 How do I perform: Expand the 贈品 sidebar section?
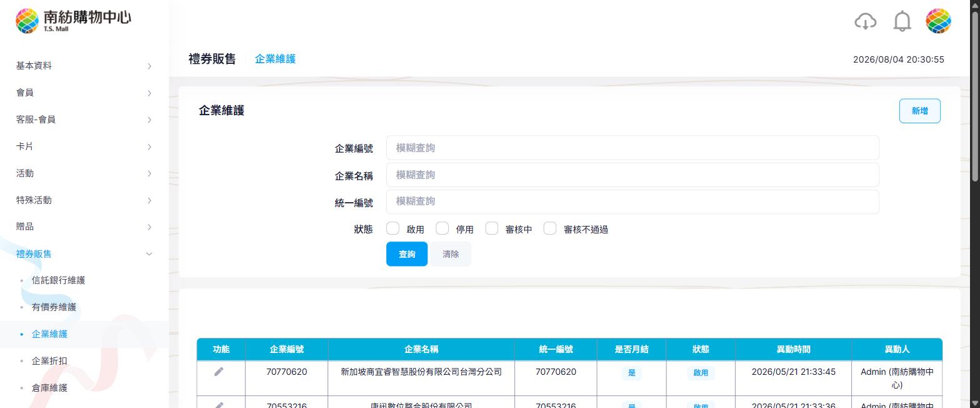pyautogui.click(x=84, y=227)
